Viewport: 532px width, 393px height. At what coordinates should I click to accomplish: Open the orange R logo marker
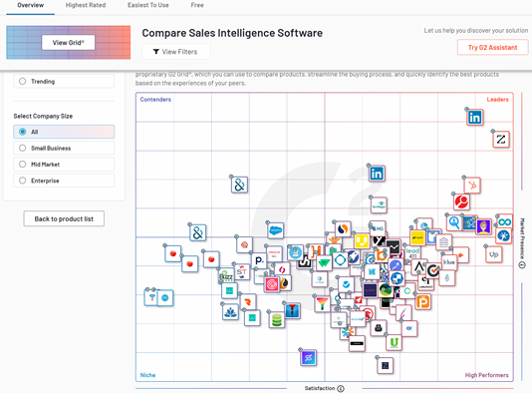[248, 302]
